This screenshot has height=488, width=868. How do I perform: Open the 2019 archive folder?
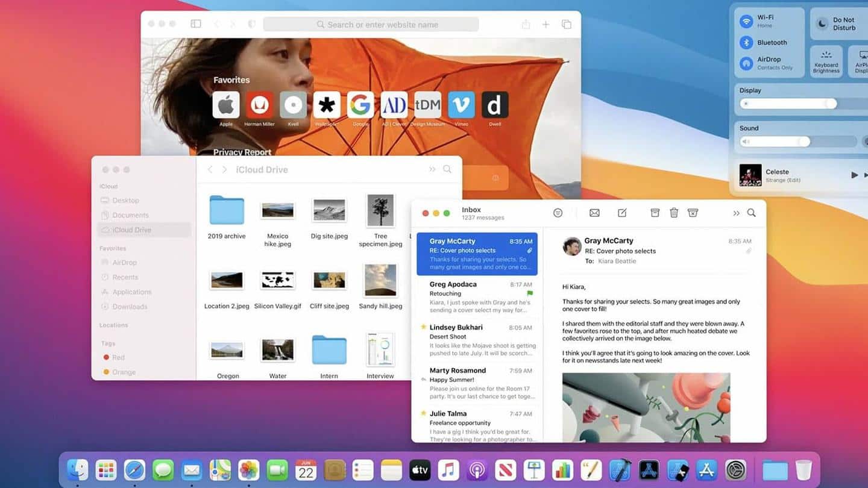(227, 210)
